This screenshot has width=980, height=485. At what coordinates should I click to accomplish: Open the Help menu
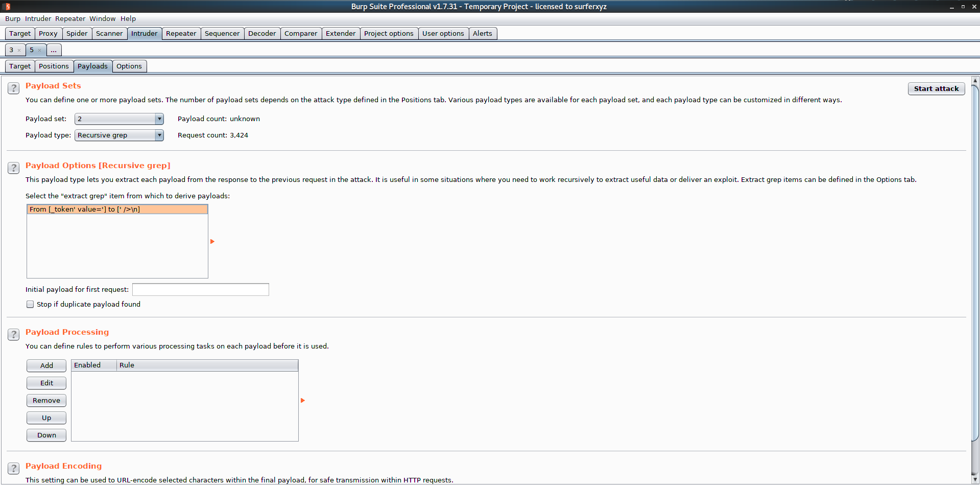pos(128,19)
